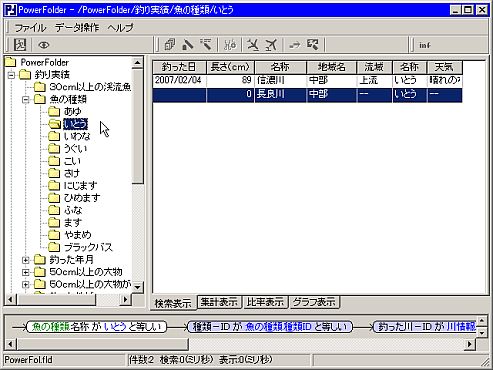Click the tree panel's scroll down arrow
Image resolution: width=493 pixels, height=370 pixels.
[x=137, y=287]
